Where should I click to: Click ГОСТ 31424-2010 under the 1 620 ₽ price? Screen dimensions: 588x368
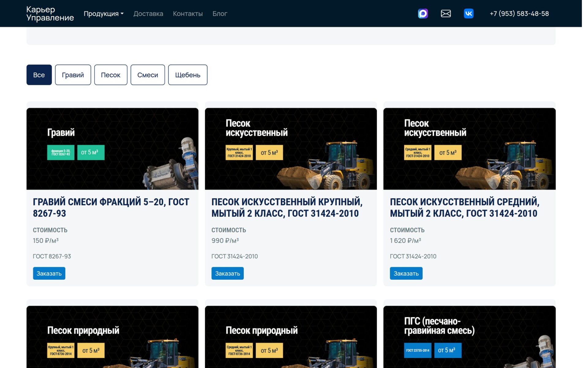pyautogui.click(x=413, y=256)
